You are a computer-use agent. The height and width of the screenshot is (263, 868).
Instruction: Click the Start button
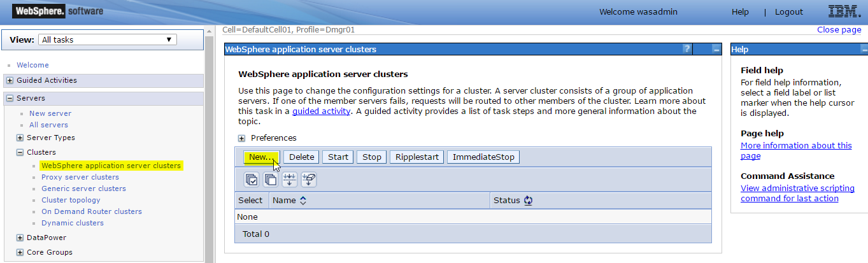coord(338,157)
